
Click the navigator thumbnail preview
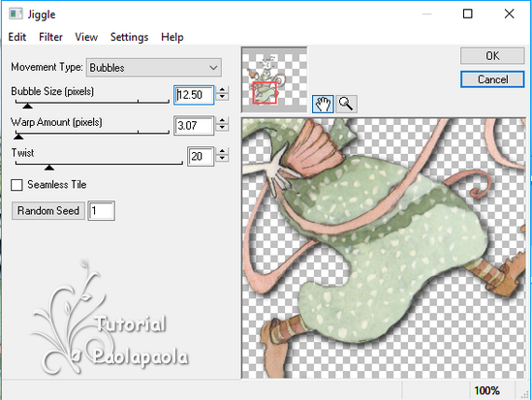click(x=274, y=79)
